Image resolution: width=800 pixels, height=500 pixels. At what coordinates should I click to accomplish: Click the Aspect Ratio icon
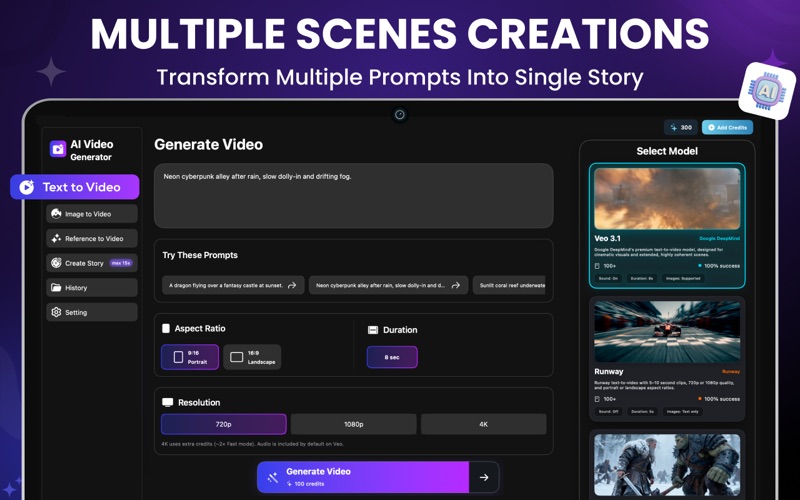(x=166, y=328)
